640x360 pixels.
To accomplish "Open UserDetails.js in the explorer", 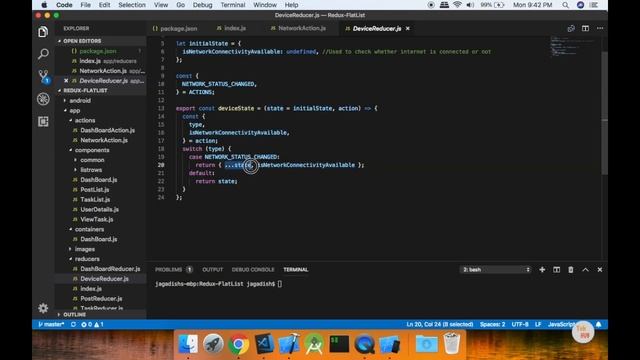I will (x=100, y=209).
